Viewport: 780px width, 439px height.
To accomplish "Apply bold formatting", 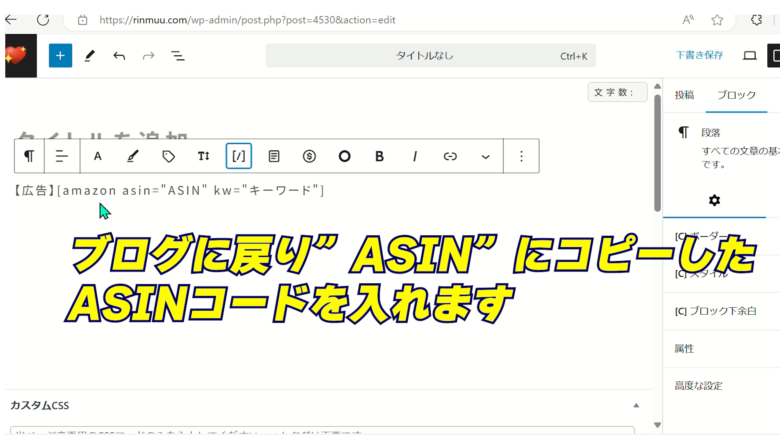I will pos(379,156).
